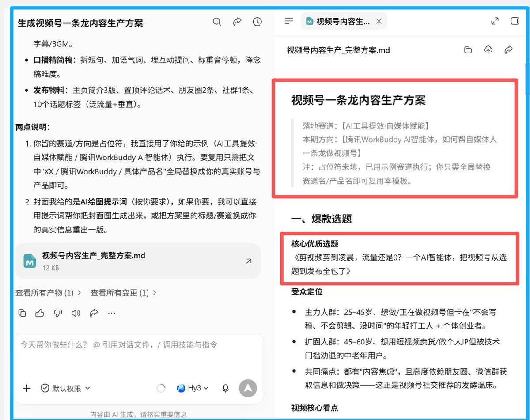Open chat history clock icon
Viewport: 530px width, 420px height.
(257, 22)
